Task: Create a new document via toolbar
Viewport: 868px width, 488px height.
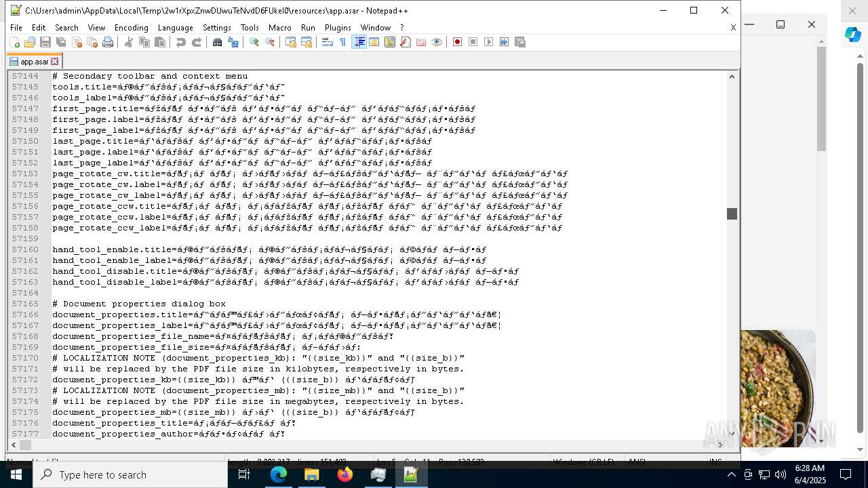Action: tap(14, 42)
